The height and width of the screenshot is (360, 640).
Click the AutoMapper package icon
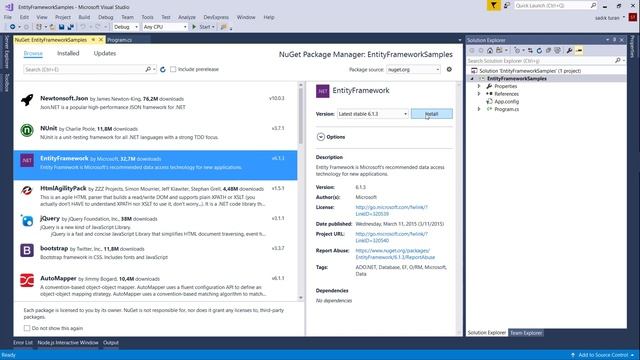[x=27, y=280]
